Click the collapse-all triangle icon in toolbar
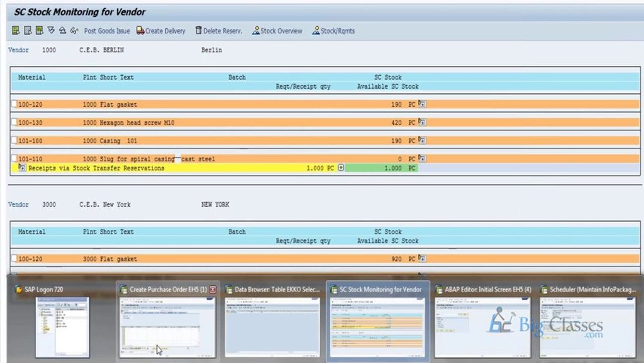The height and width of the screenshot is (363, 644). click(62, 31)
